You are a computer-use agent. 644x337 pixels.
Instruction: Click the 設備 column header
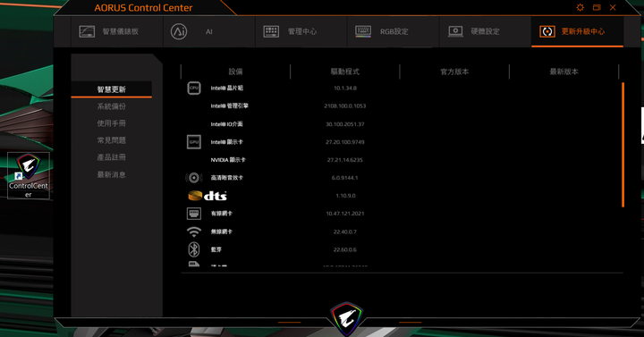235,72
